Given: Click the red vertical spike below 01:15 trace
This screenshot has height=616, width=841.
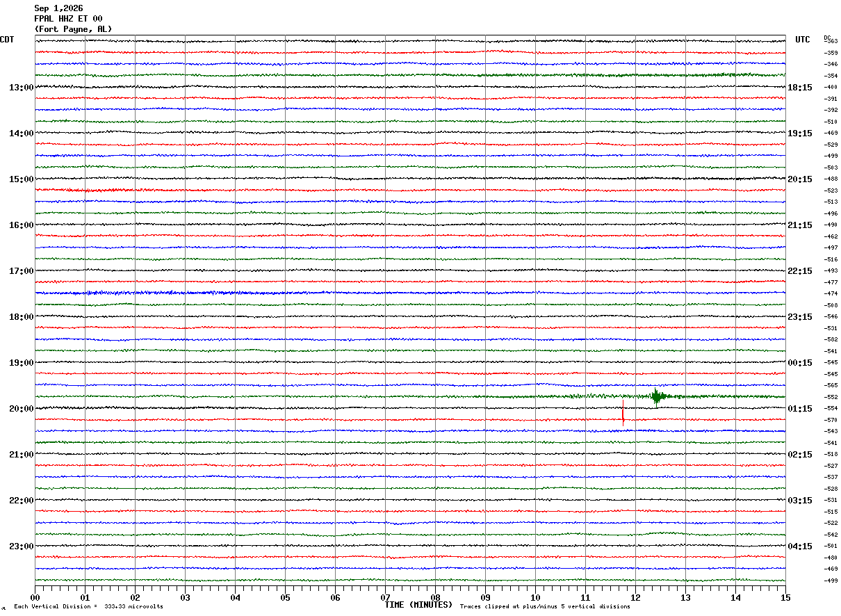Looking at the screenshot, I should [x=623, y=412].
